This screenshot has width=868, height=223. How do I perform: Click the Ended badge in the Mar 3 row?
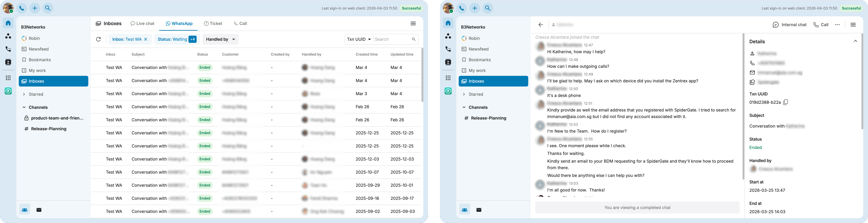tap(205, 94)
